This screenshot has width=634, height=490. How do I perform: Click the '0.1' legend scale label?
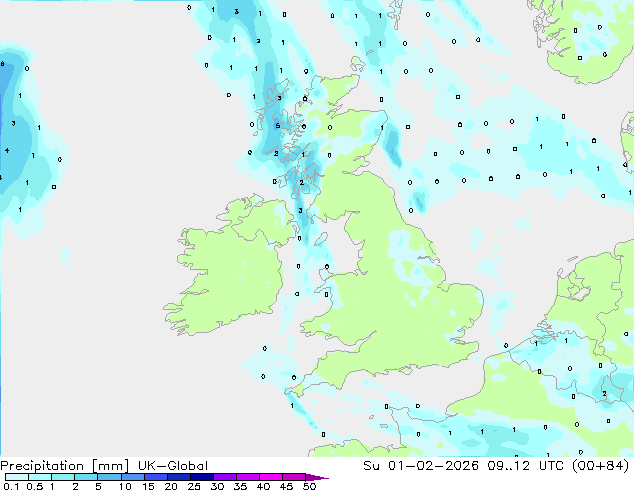(11, 486)
